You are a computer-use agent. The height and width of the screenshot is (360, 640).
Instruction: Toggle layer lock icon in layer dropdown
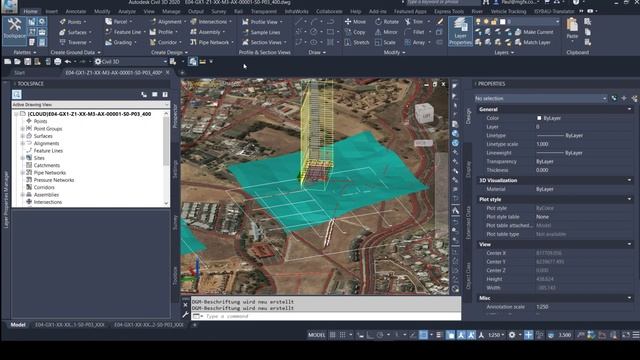click(494, 22)
